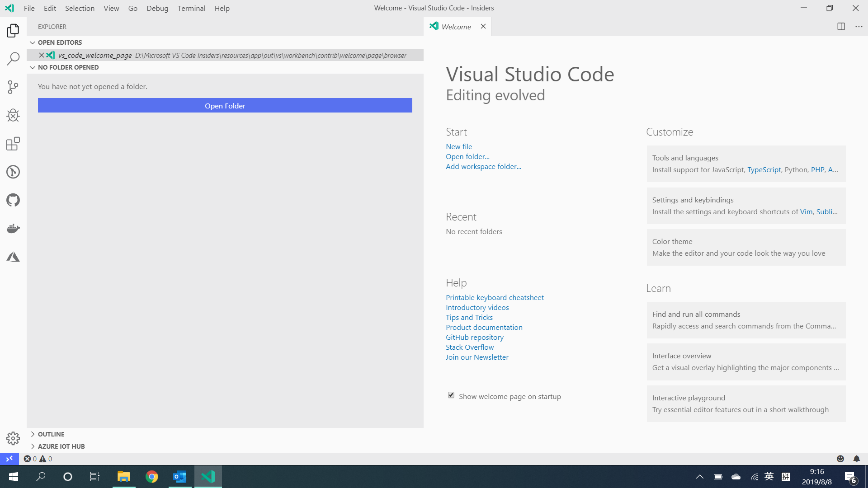Open Google Chrome from the taskbar

[x=151, y=477]
